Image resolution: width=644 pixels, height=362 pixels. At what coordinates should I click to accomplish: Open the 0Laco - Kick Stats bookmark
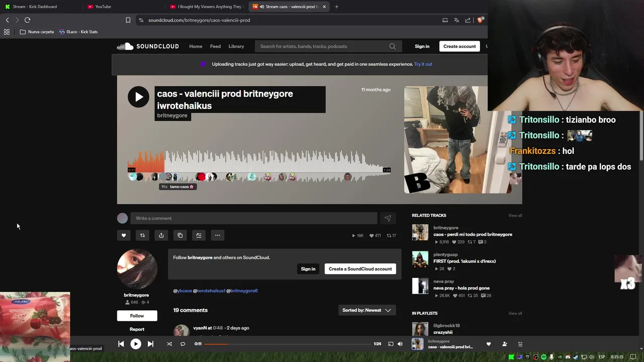[78, 32]
